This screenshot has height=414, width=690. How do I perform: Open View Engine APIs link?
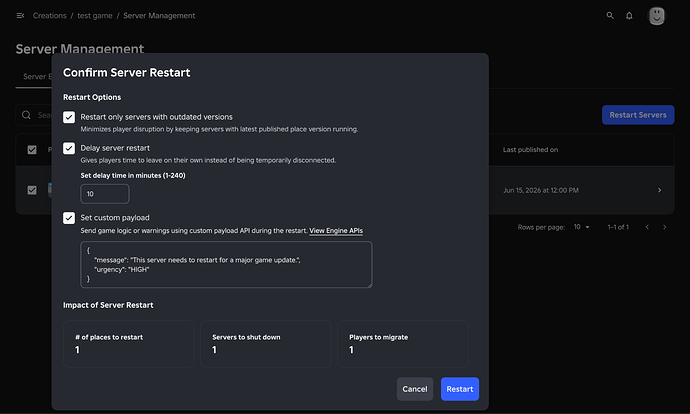pos(336,231)
